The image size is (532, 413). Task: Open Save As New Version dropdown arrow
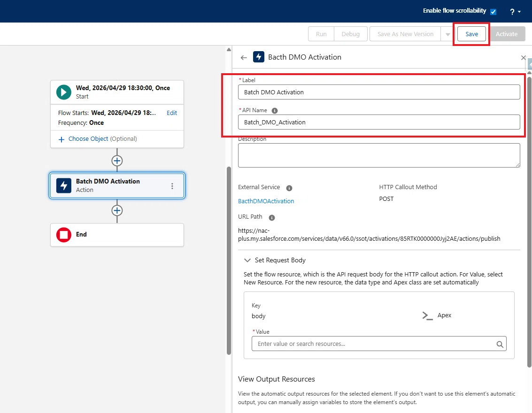447,34
